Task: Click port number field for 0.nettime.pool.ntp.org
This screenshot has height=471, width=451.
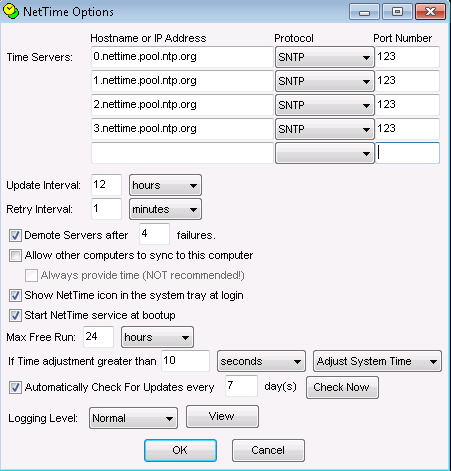Action: (x=407, y=57)
